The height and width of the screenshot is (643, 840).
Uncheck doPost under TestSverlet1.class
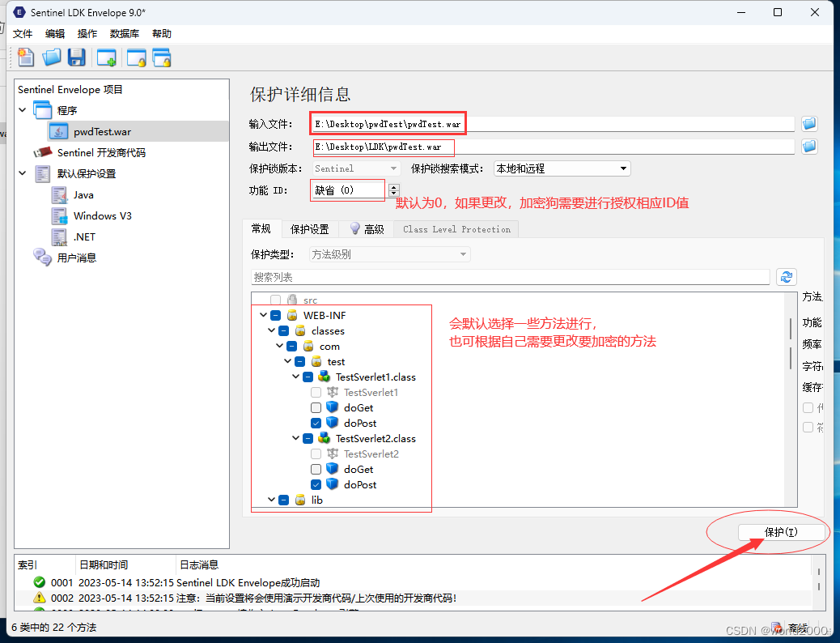pyautogui.click(x=316, y=423)
